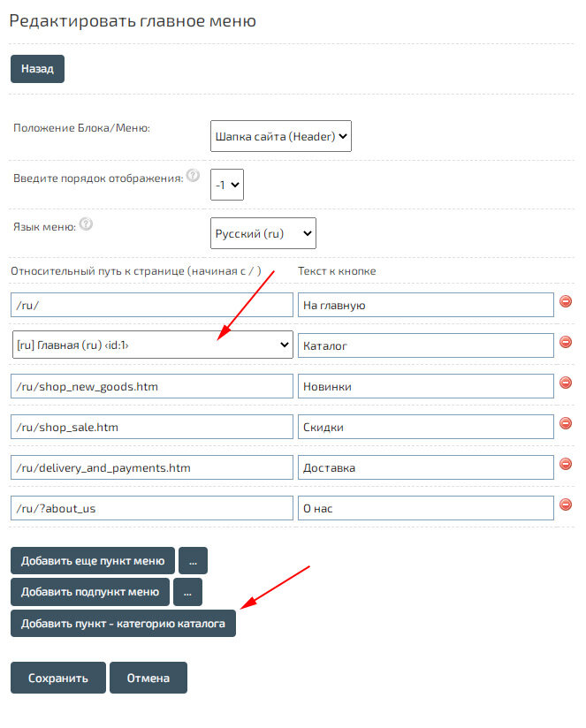
Task: Remove the 'На главную' menu item row
Action: click(x=566, y=301)
